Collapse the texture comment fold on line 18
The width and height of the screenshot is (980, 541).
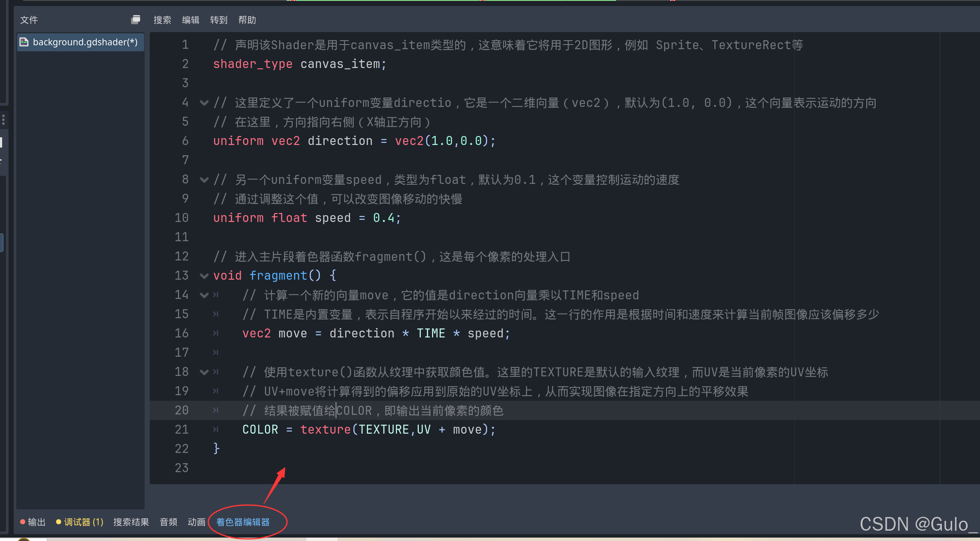204,372
